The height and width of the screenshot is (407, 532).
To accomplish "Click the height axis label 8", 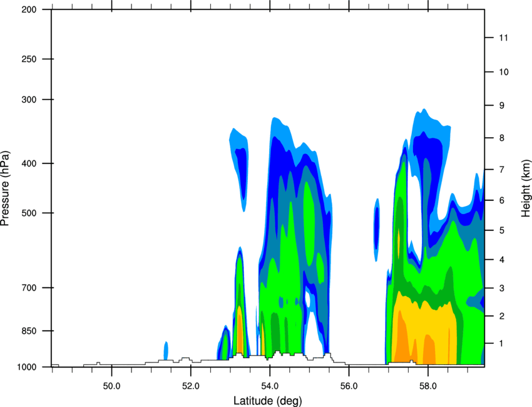I will tap(502, 138).
